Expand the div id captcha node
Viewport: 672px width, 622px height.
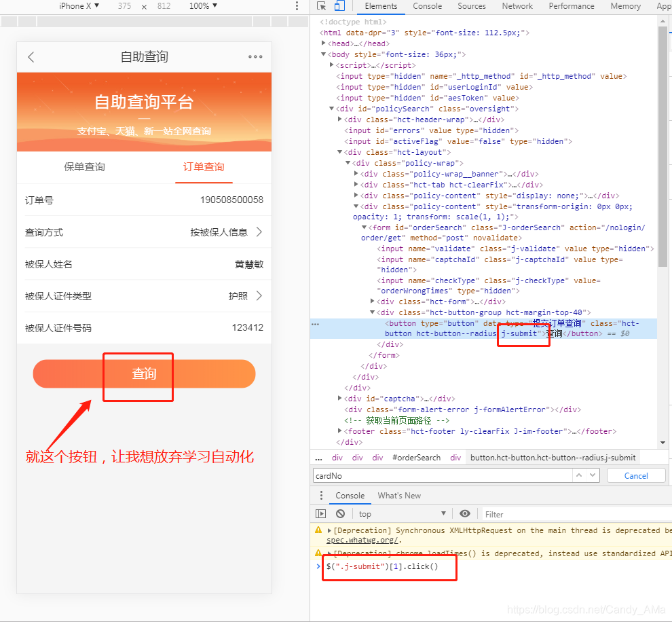coord(340,398)
